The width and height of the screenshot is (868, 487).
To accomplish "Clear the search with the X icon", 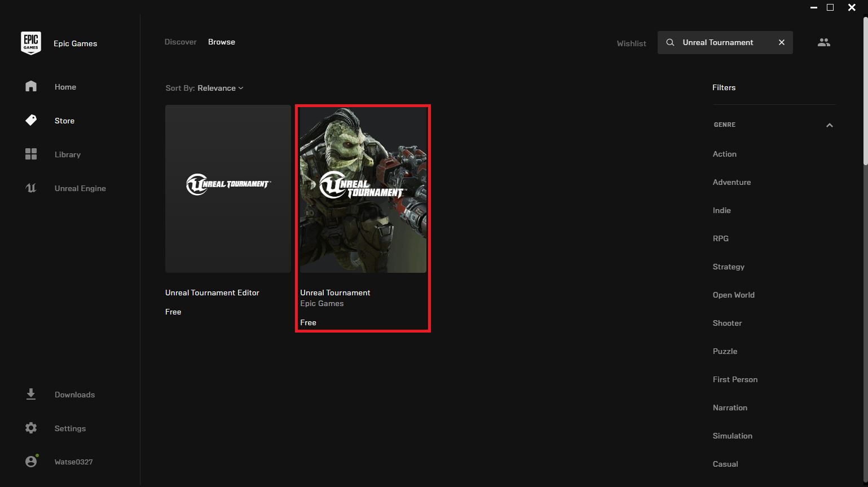I will pyautogui.click(x=782, y=42).
